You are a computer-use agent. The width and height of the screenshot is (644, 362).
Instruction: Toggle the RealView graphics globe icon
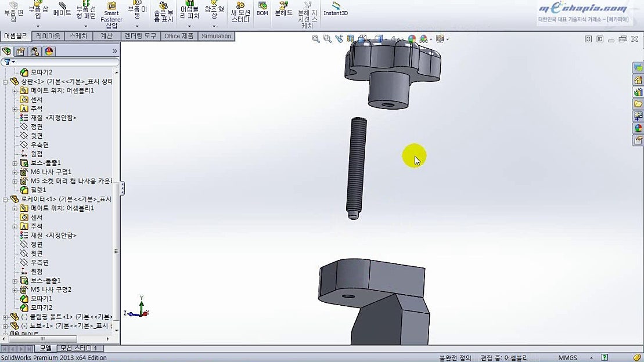[412, 38]
